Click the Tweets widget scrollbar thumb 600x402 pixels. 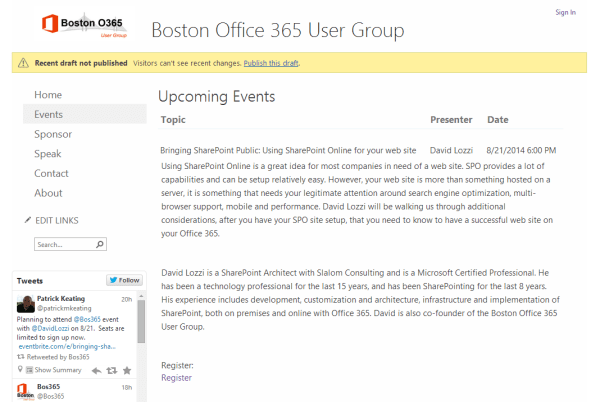pos(141,321)
